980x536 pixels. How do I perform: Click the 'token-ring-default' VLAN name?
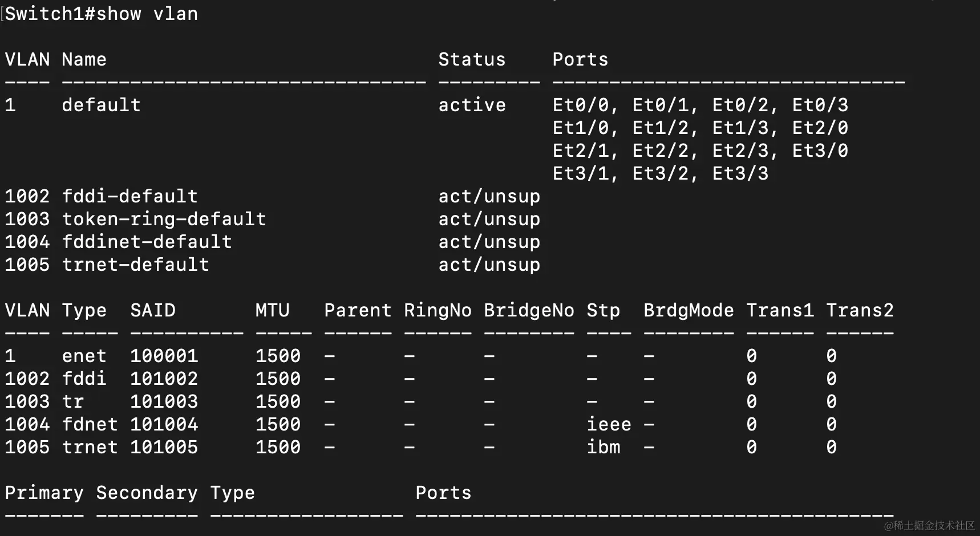click(x=164, y=219)
